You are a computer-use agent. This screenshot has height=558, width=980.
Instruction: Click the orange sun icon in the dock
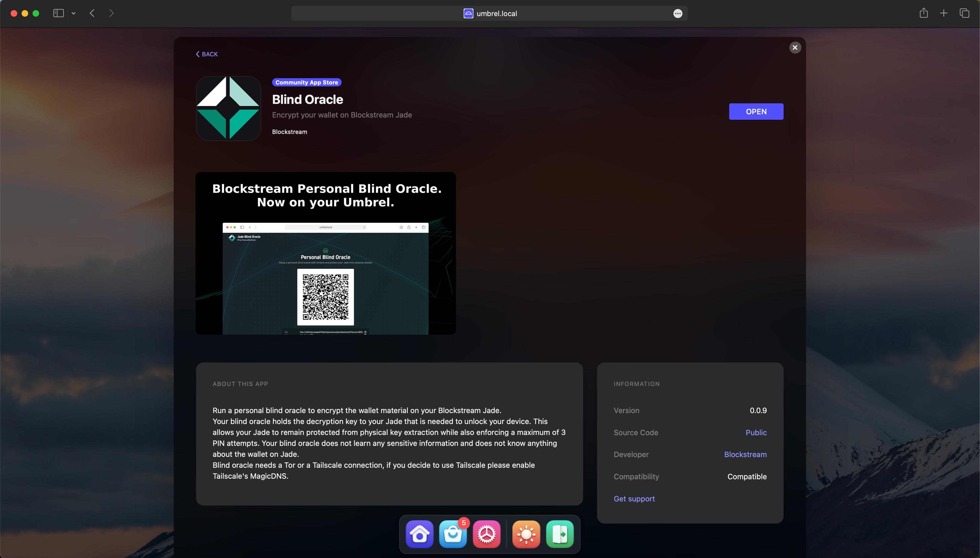[x=526, y=533]
